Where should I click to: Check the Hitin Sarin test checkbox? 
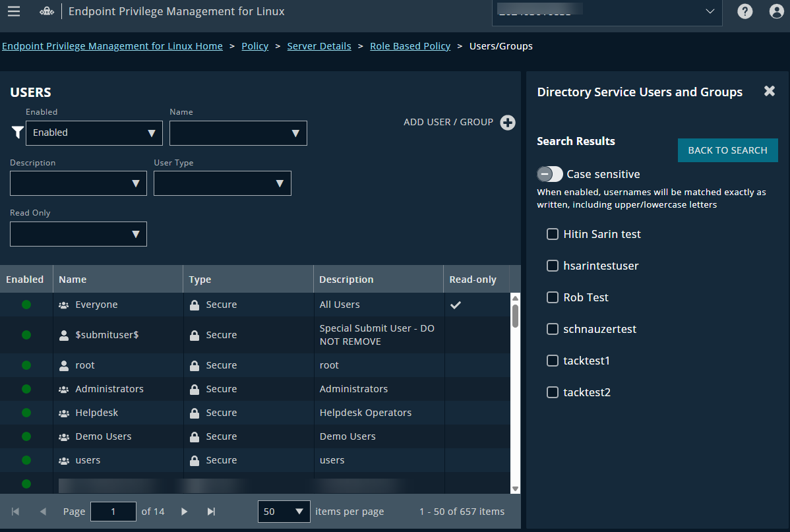click(x=553, y=234)
